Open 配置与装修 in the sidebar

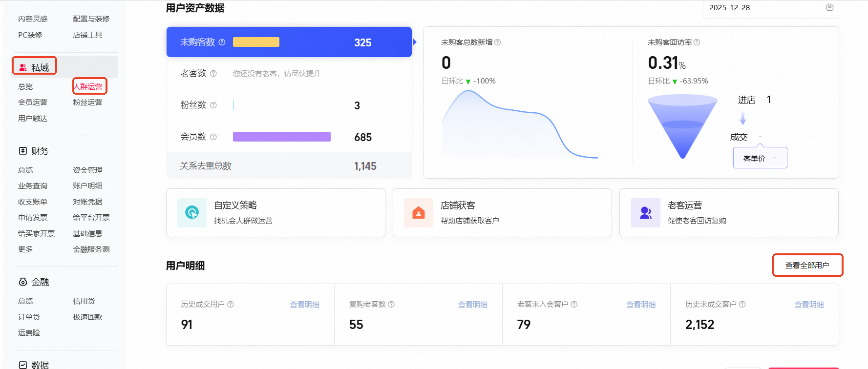(x=91, y=19)
